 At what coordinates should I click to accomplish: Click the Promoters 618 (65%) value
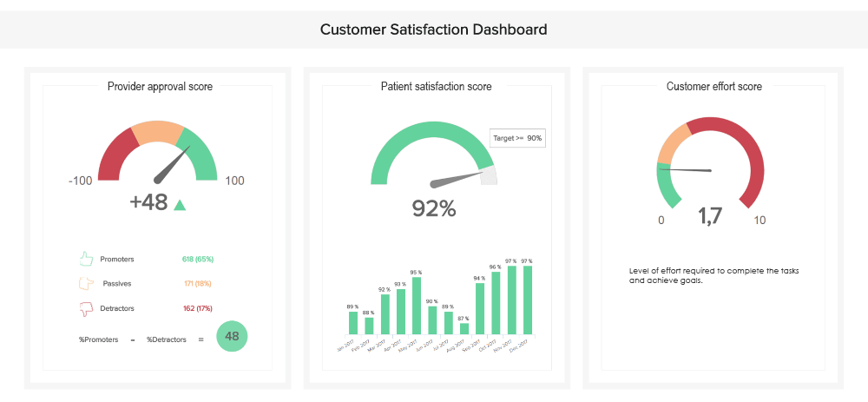click(198, 259)
